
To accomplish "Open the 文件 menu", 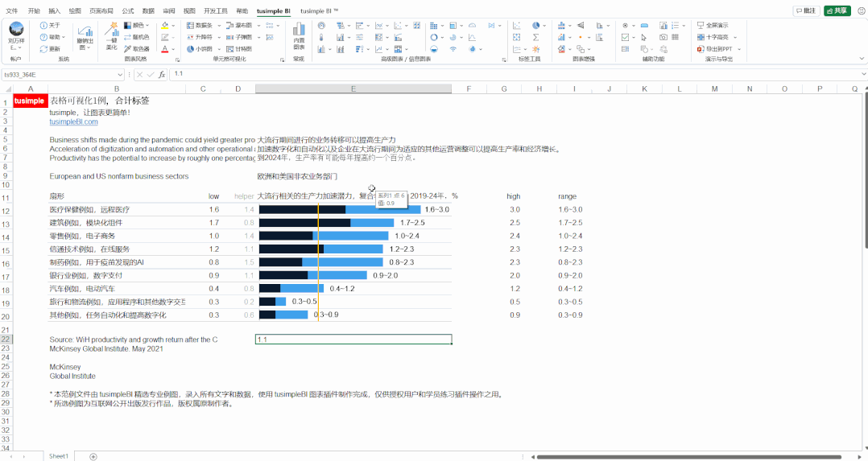I will click(11, 11).
